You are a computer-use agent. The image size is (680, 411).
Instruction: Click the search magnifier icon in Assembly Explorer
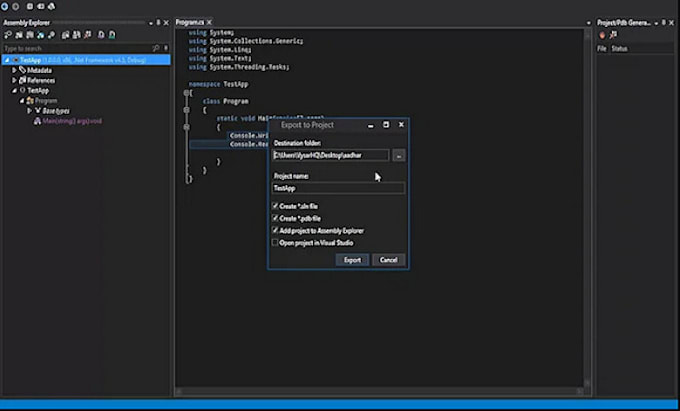tap(156, 48)
